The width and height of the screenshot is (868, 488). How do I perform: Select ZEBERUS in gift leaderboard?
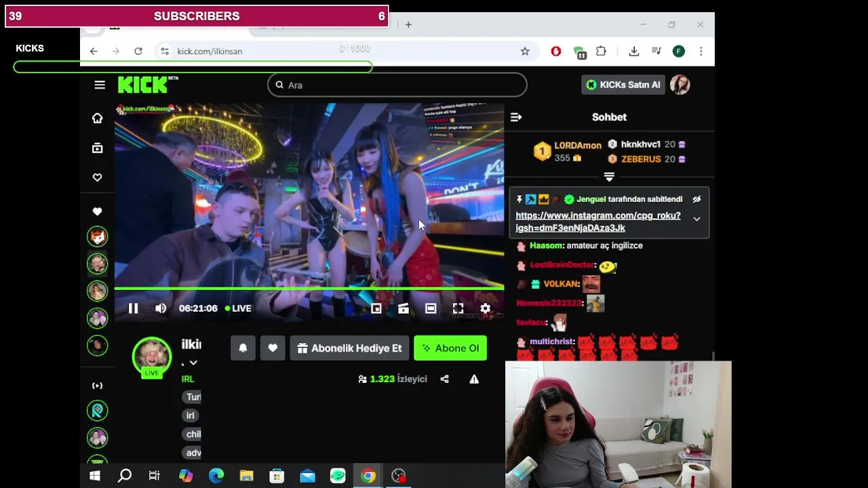pyautogui.click(x=641, y=159)
